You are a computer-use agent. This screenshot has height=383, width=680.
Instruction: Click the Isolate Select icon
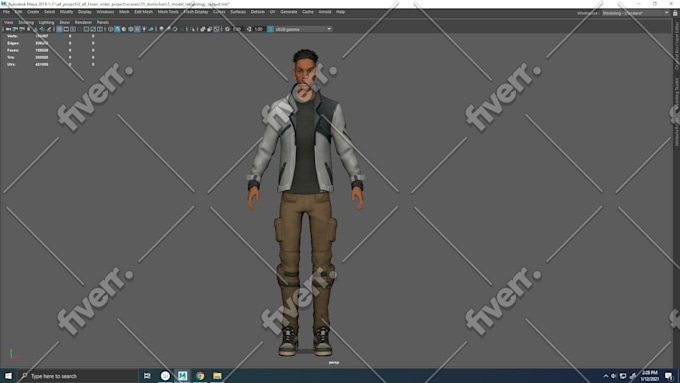point(192,29)
